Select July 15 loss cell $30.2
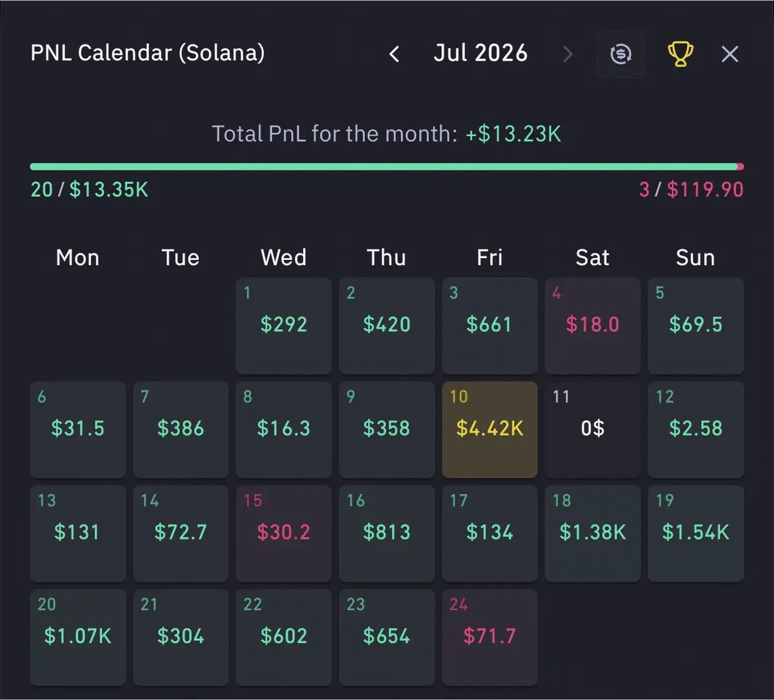This screenshot has height=700, width=774. tap(284, 534)
